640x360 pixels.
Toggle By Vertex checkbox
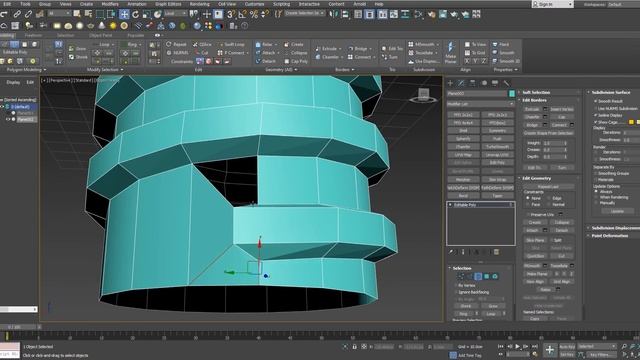tap(456, 285)
